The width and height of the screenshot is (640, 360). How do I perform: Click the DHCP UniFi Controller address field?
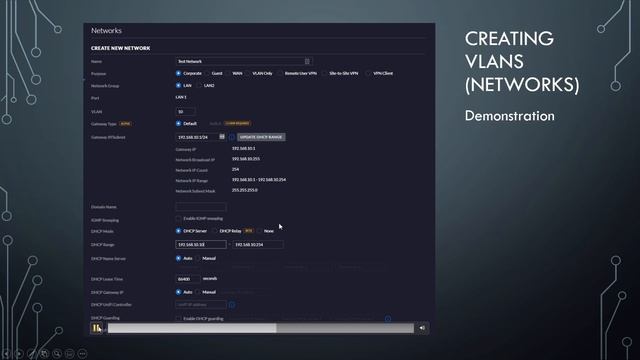coord(200,304)
